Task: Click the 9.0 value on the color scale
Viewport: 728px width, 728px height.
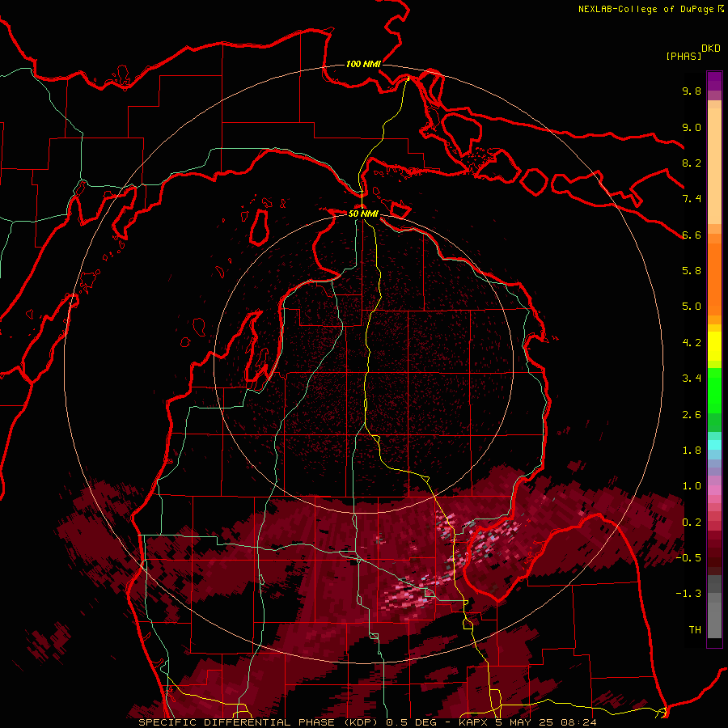Action: click(692, 127)
